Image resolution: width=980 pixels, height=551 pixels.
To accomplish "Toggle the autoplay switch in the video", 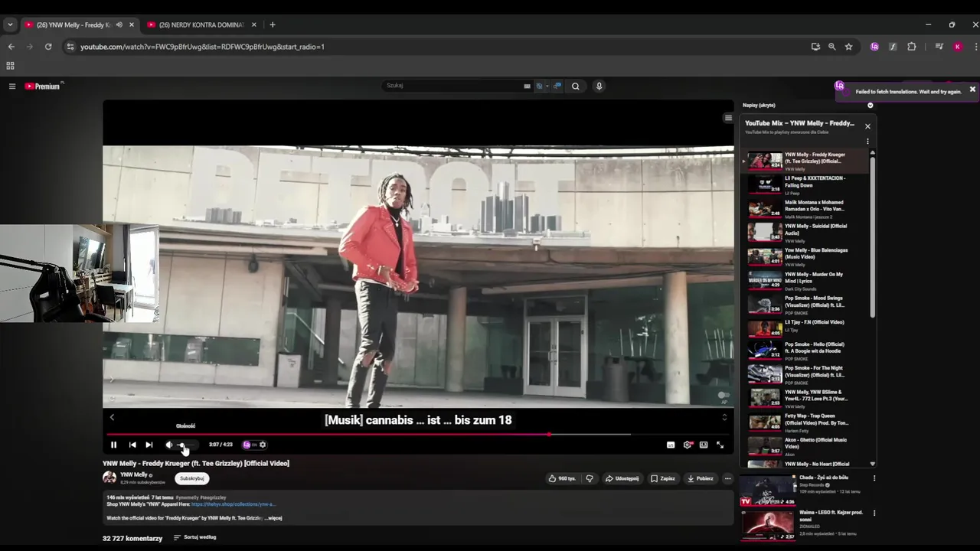I will coord(724,396).
